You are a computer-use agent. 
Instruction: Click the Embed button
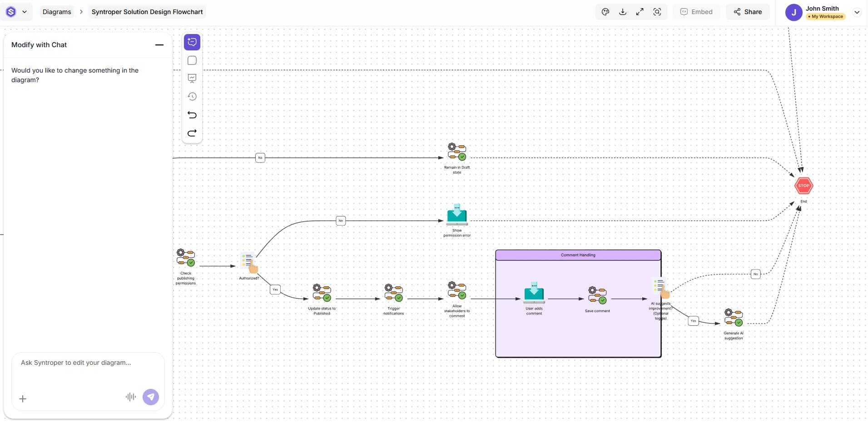pyautogui.click(x=696, y=12)
